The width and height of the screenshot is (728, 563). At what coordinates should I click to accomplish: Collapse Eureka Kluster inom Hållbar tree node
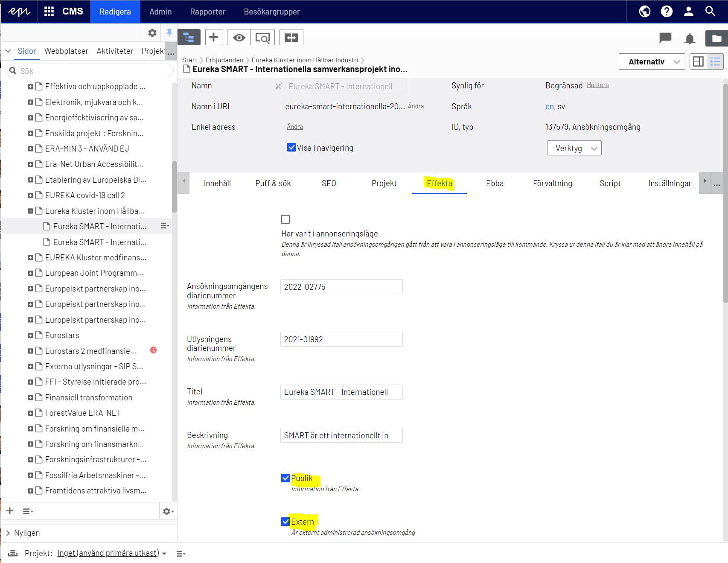(30, 211)
